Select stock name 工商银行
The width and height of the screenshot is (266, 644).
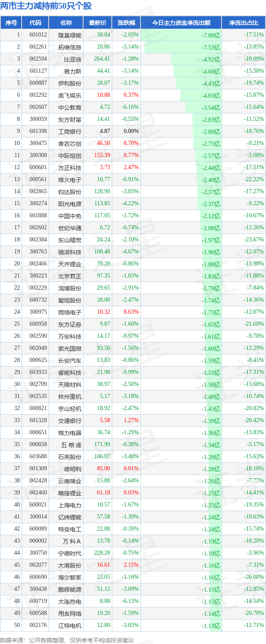point(70,132)
